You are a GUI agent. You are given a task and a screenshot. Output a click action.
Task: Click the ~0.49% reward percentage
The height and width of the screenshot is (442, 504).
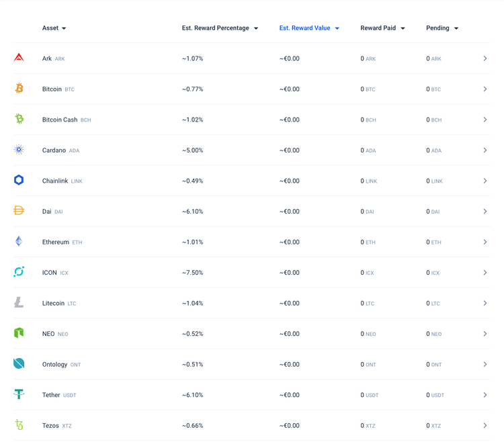pyautogui.click(x=193, y=181)
